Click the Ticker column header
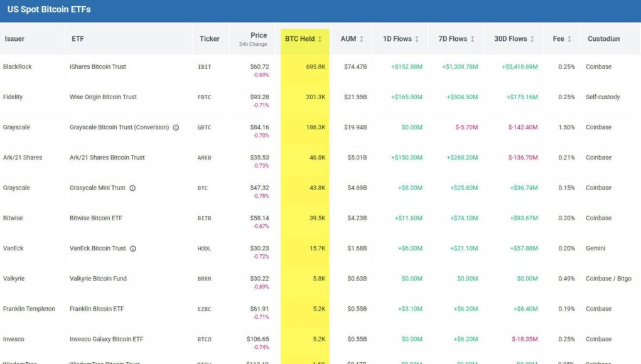 click(209, 39)
